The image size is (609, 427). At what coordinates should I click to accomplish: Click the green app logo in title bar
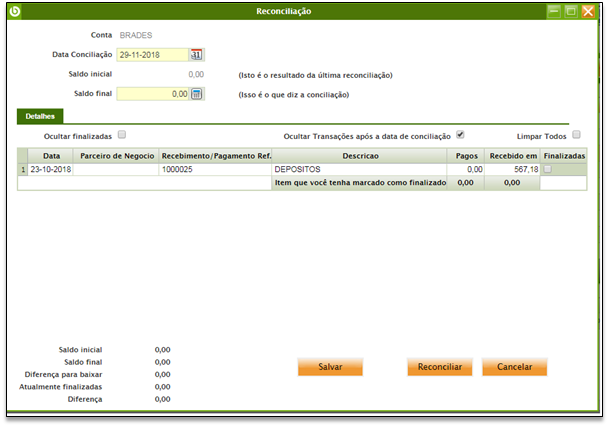[13, 11]
